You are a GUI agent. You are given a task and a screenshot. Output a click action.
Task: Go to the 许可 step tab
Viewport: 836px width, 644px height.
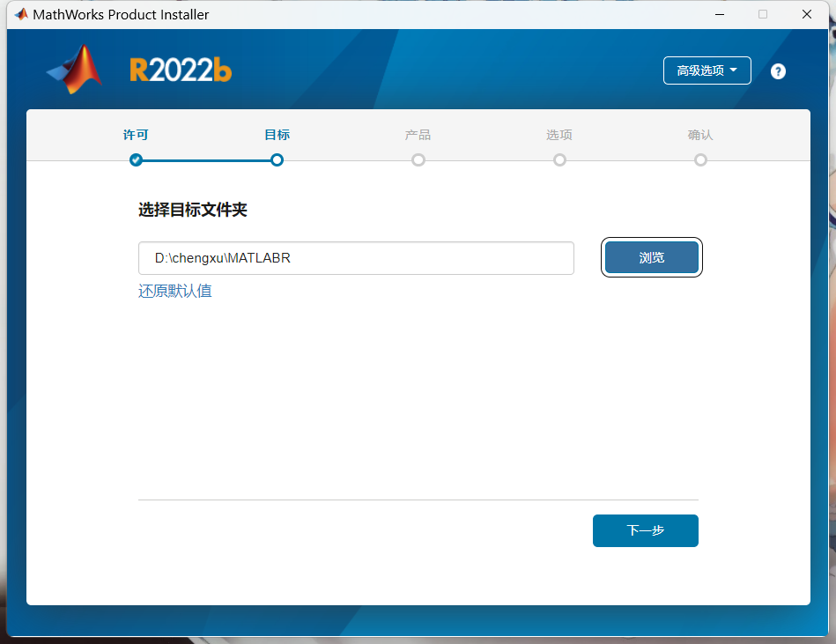(136, 135)
